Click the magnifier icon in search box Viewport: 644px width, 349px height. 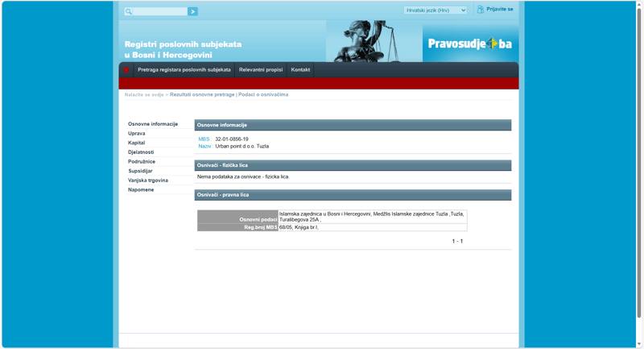129,11
